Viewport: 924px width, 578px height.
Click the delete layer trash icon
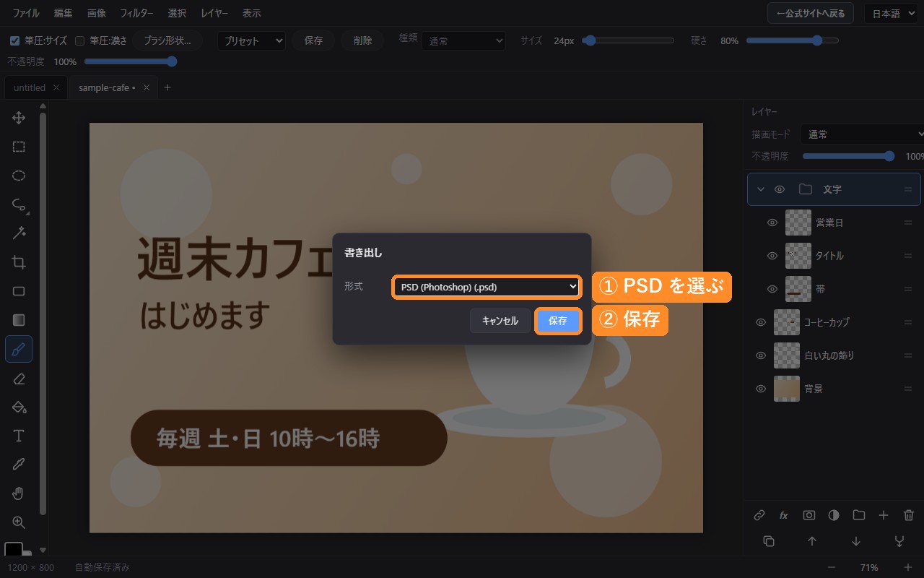click(909, 515)
